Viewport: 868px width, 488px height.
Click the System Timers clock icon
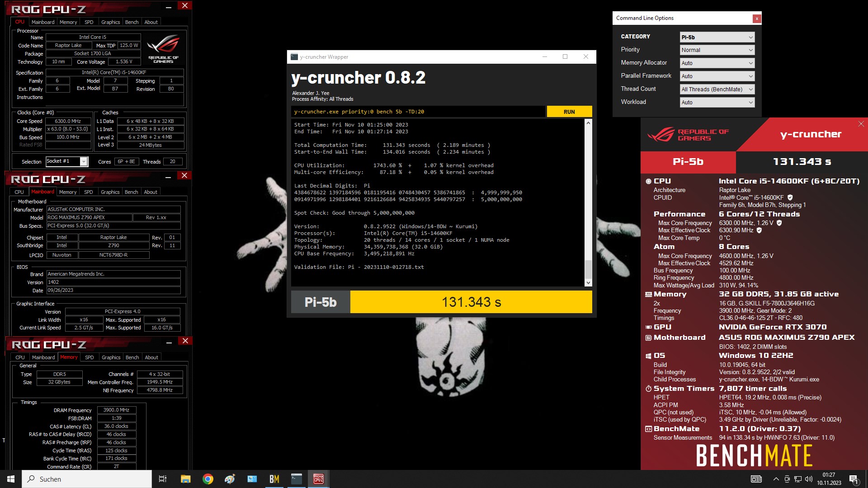click(x=648, y=389)
